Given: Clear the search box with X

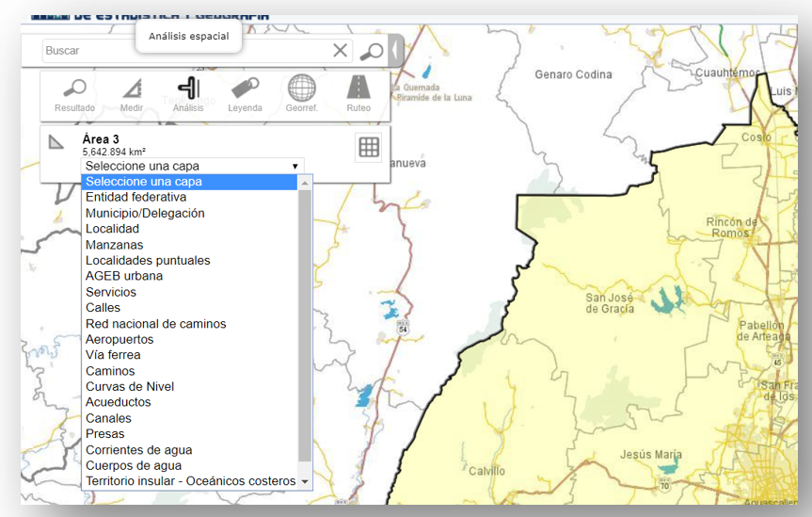Looking at the screenshot, I should pos(340,51).
